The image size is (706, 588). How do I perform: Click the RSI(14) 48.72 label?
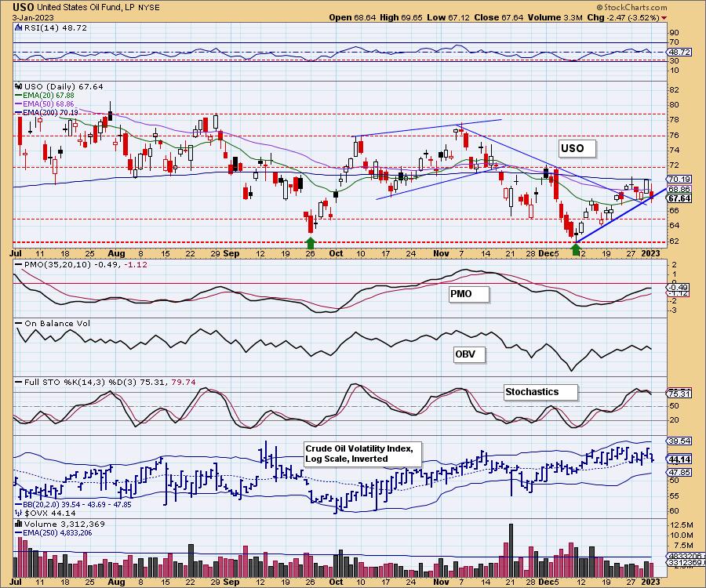pos(55,27)
